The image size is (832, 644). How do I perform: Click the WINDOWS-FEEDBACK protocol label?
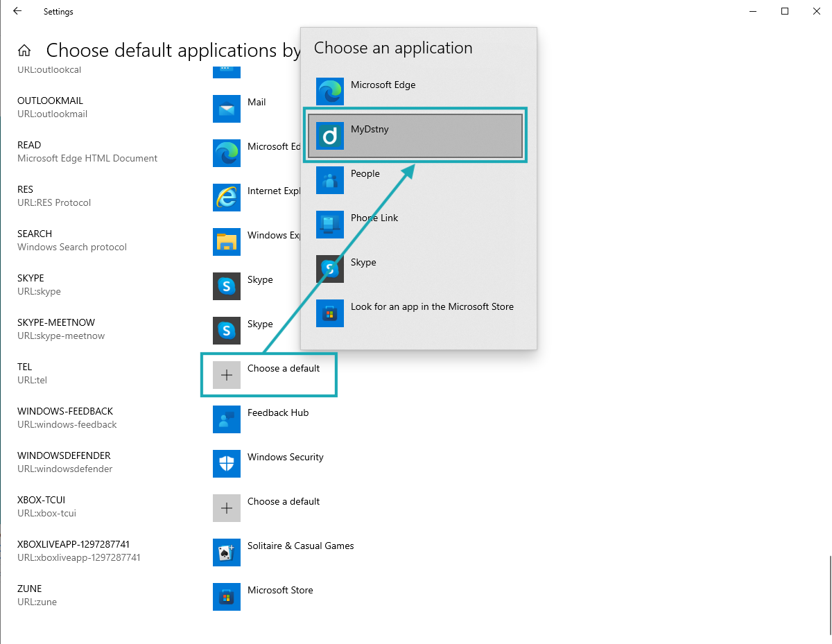pyautogui.click(x=65, y=411)
